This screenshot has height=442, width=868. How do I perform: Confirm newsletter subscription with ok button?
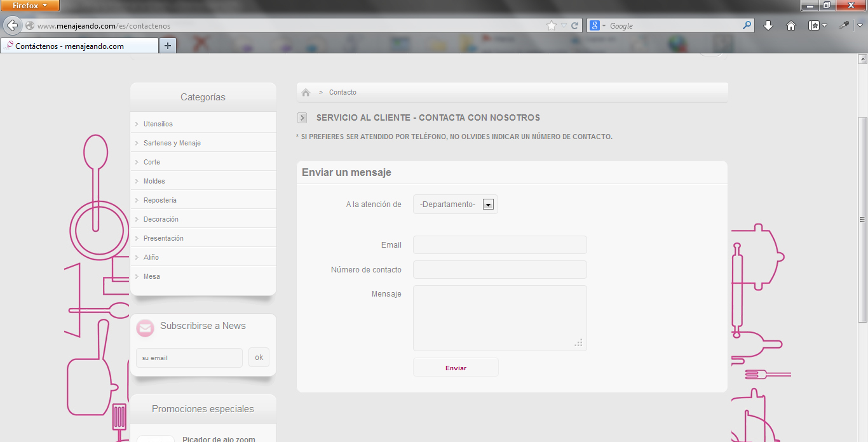pos(259,358)
